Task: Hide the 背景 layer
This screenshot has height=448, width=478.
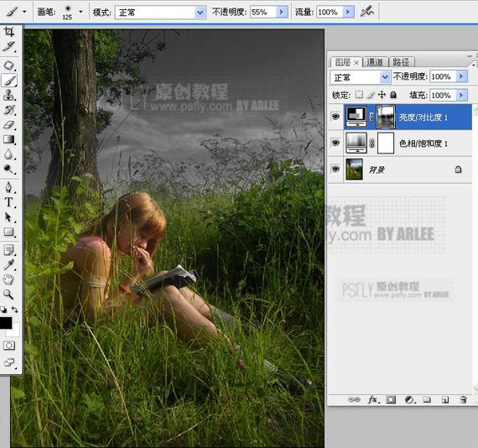Action: 335,169
